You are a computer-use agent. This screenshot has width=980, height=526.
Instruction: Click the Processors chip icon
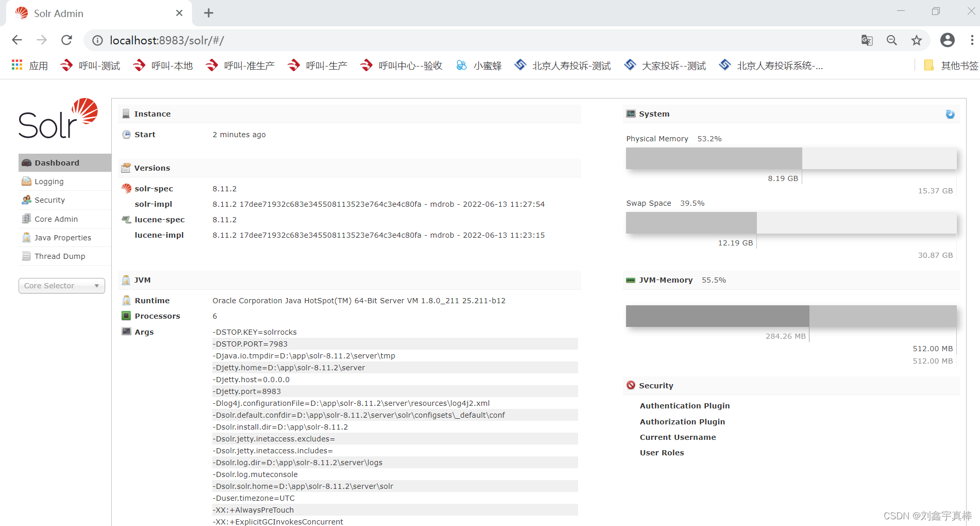126,316
